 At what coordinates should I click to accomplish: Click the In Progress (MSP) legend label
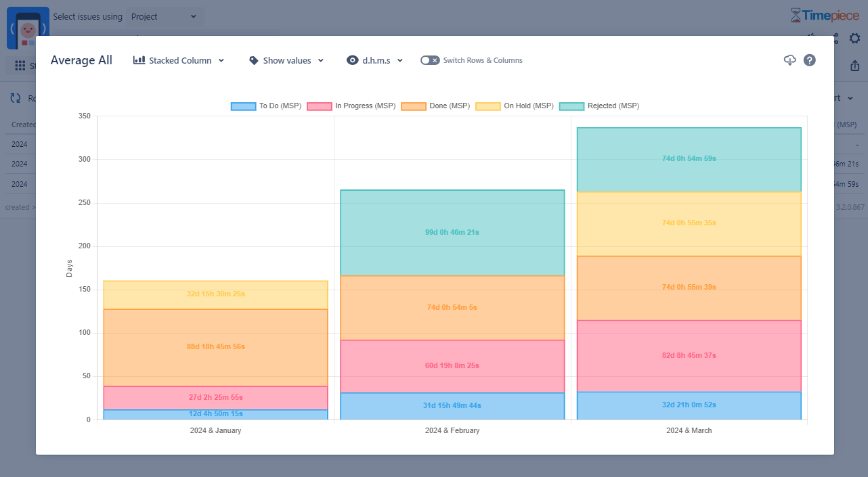coord(365,106)
